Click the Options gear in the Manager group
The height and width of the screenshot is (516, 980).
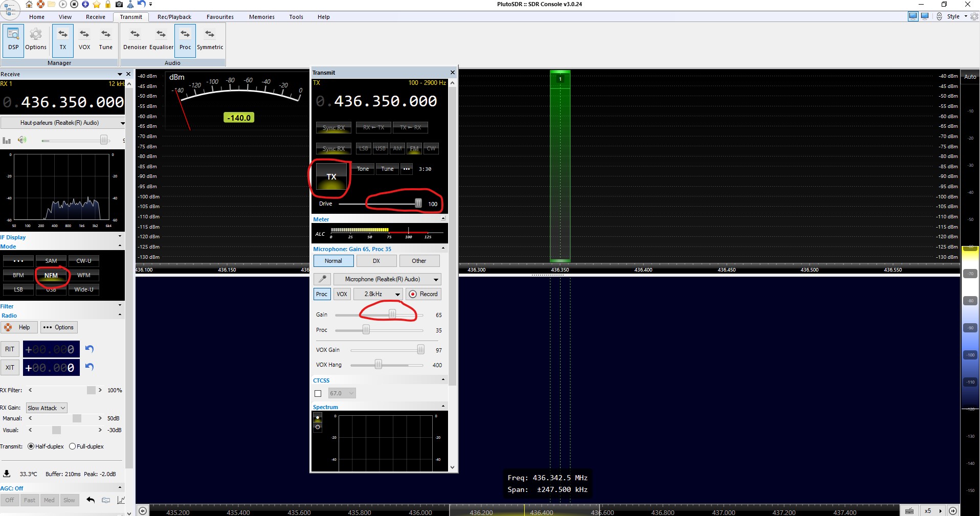pyautogui.click(x=36, y=40)
